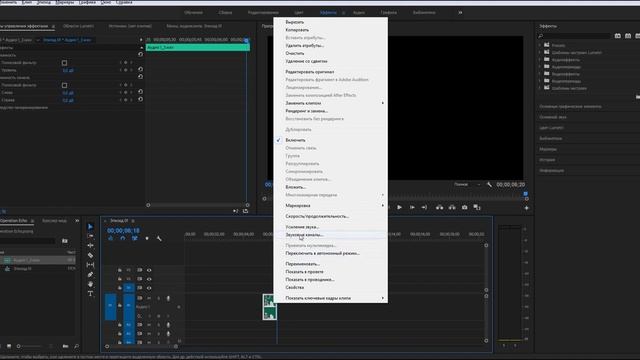Expand first folder in Effects panel tree
The width and height of the screenshot is (640, 360).
click(540, 45)
